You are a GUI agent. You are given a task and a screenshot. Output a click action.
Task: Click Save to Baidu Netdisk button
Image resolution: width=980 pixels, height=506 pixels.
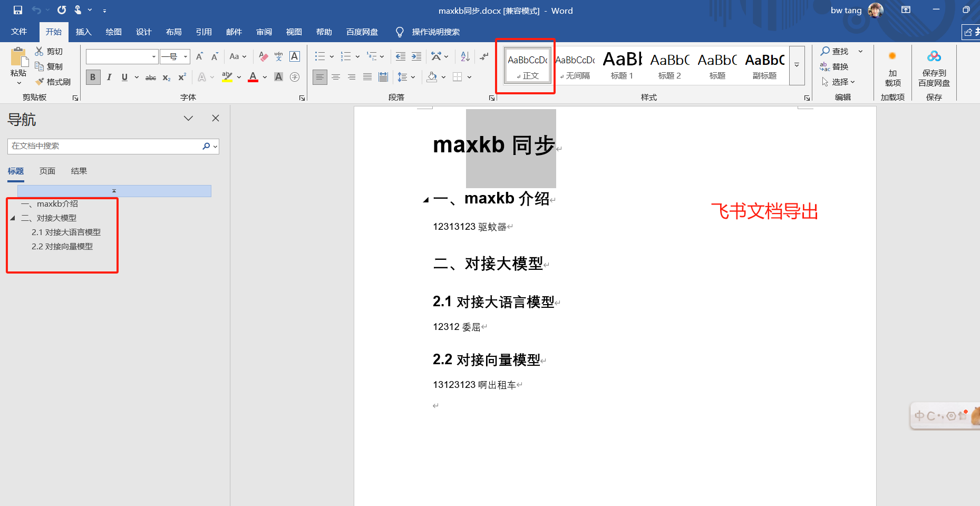(934, 69)
